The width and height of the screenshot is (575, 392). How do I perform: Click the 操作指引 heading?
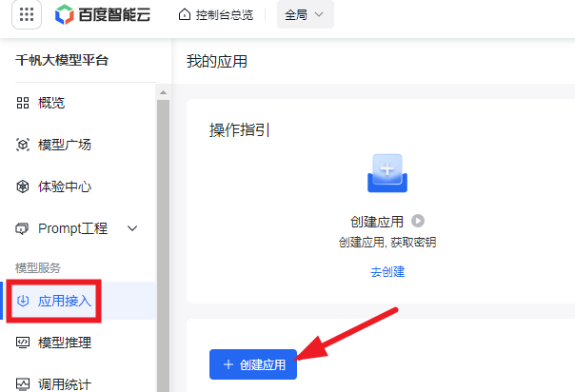point(240,129)
